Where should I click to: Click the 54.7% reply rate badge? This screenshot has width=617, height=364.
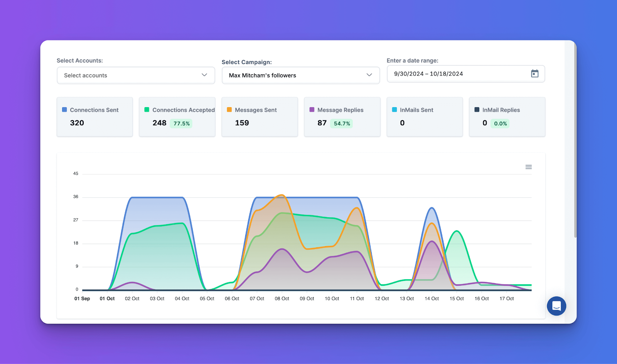point(342,124)
